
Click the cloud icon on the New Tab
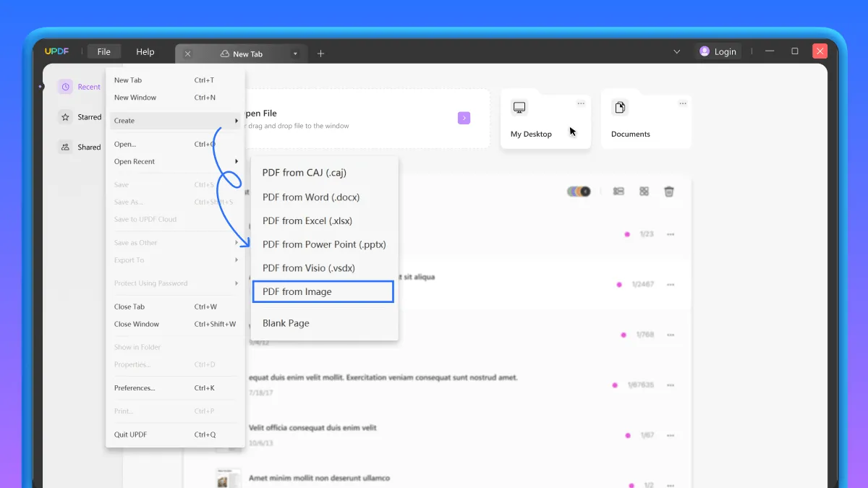point(226,53)
